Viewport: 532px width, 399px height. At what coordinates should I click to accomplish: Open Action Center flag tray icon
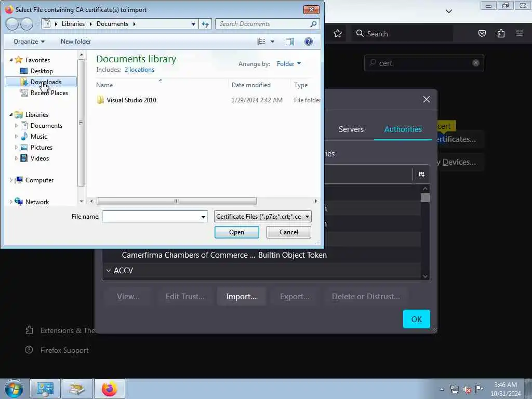pyautogui.click(x=479, y=389)
